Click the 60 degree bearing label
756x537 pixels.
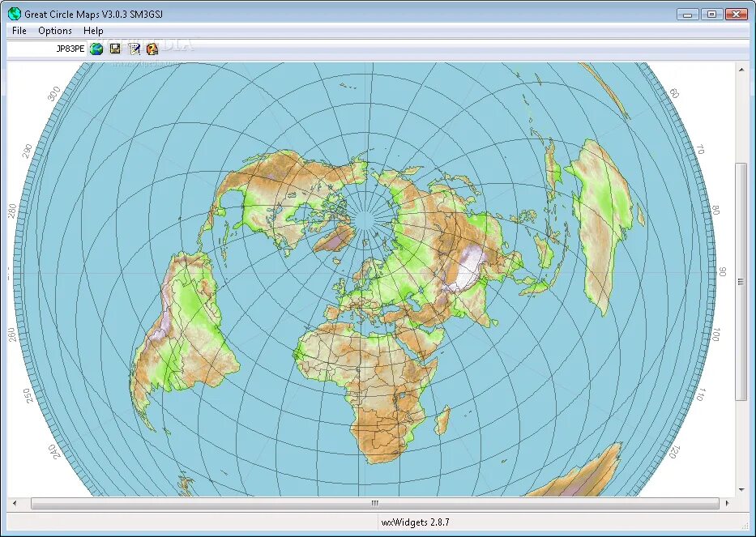[x=674, y=93]
